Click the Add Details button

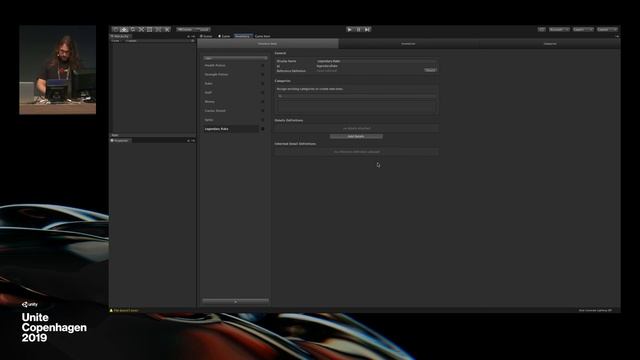[356, 136]
